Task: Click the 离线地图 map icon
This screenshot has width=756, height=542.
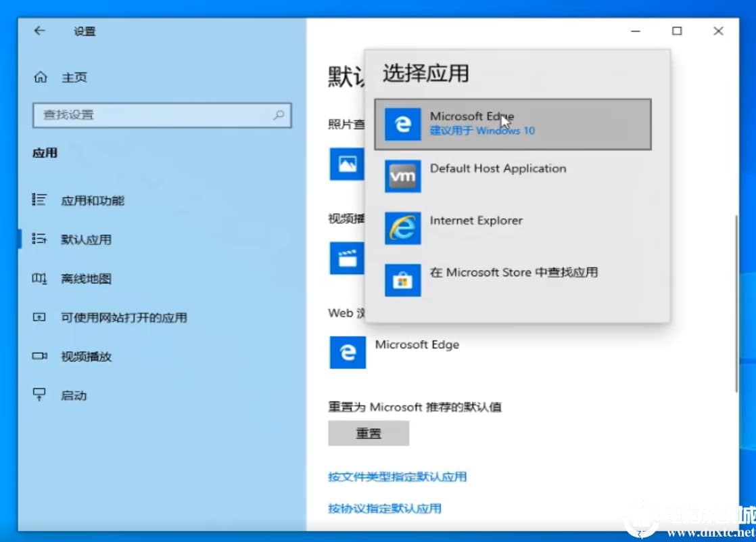Action: 39,278
